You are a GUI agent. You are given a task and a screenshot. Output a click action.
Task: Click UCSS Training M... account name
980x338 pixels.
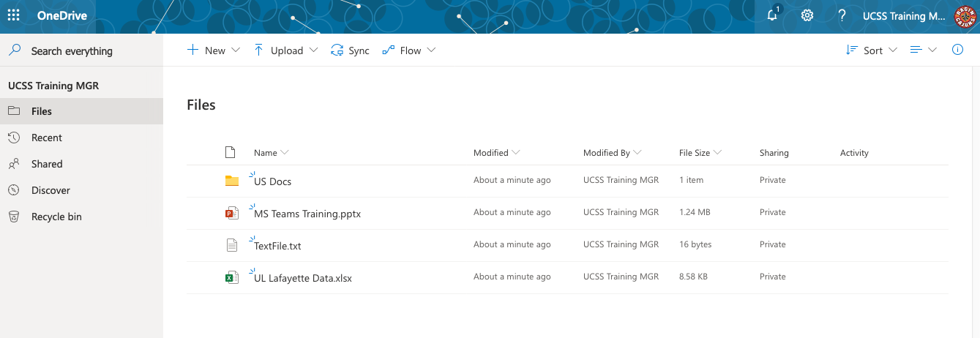pos(904,15)
